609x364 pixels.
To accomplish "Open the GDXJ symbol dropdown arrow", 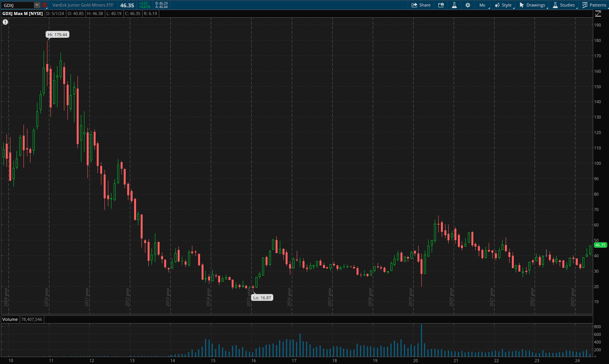I will (x=37, y=5).
